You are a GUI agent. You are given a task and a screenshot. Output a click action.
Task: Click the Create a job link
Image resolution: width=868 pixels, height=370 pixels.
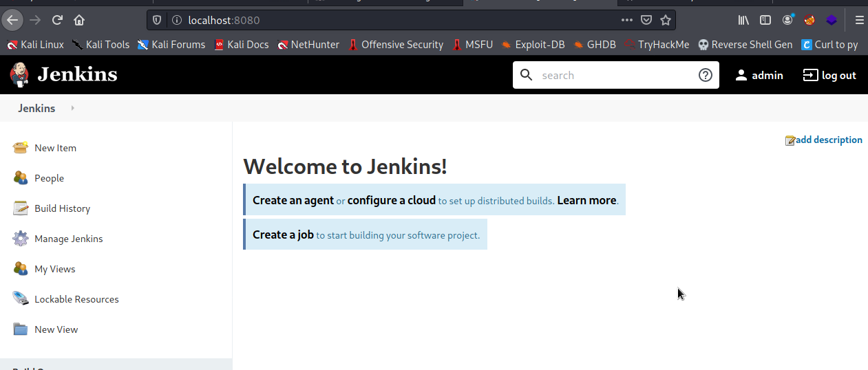pos(283,235)
